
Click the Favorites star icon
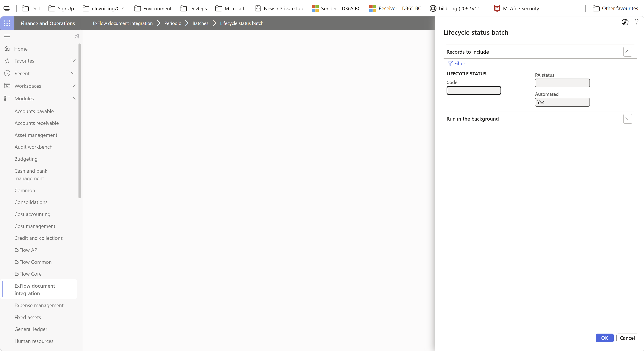tap(7, 61)
